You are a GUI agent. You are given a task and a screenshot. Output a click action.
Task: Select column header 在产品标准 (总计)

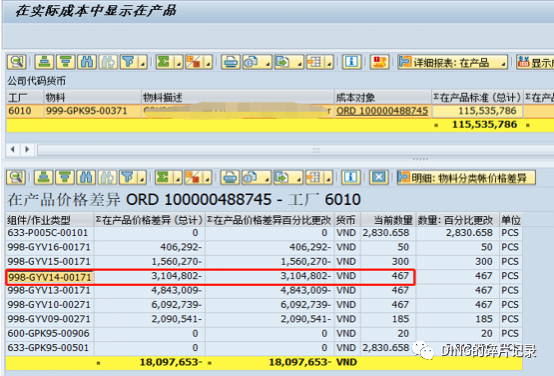[x=477, y=97]
